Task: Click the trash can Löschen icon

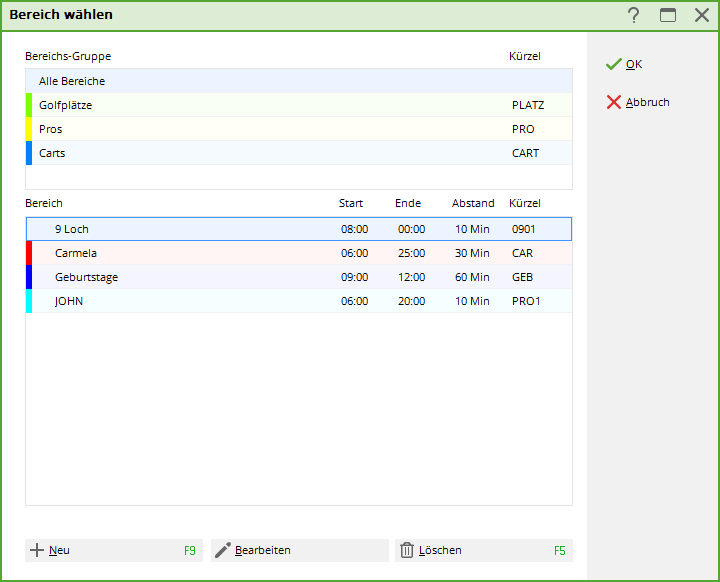Action: [407, 550]
